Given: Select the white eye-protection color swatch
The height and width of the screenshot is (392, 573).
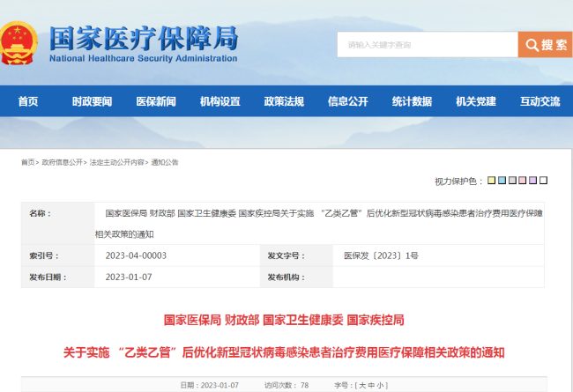Looking at the screenshot, I should pos(543,180).
